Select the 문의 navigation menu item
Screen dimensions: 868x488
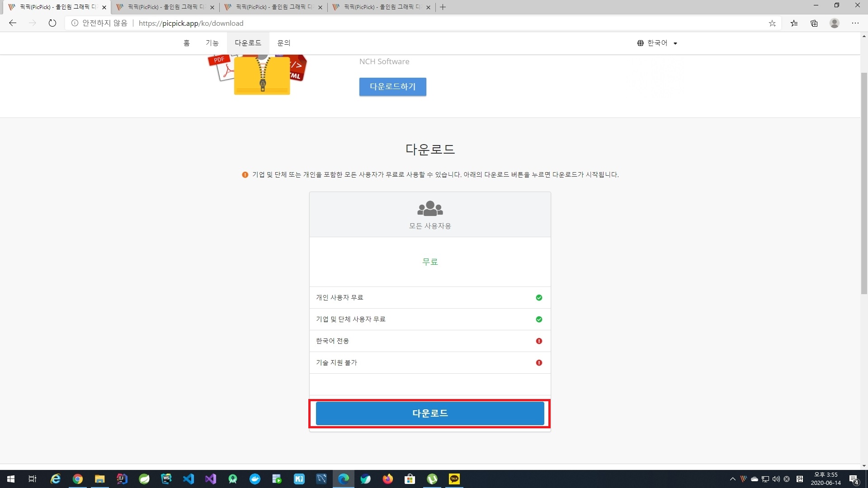point(284,43)
